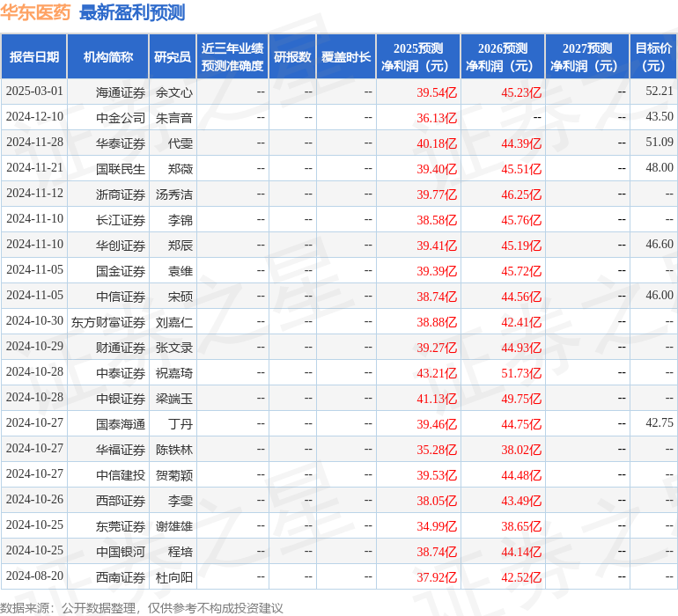Select the 35.28亿 forecast
The image size is (678, 616).
[x=437, y=449]
